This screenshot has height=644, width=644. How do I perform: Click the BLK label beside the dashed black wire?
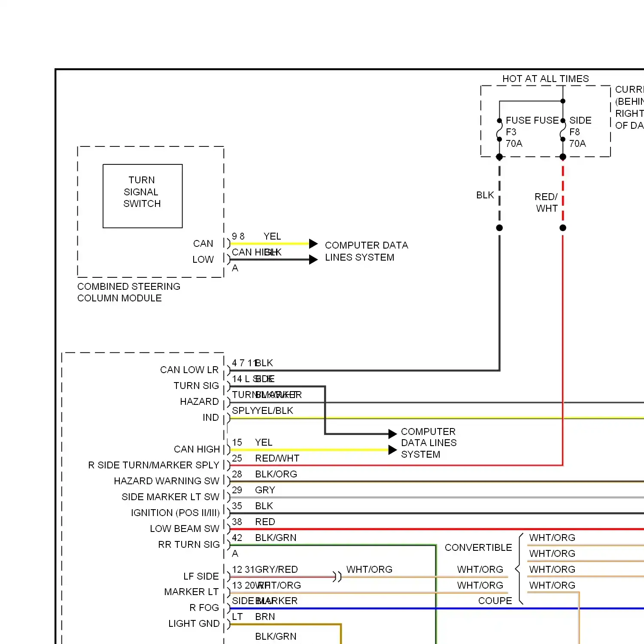tap(485, 195)
